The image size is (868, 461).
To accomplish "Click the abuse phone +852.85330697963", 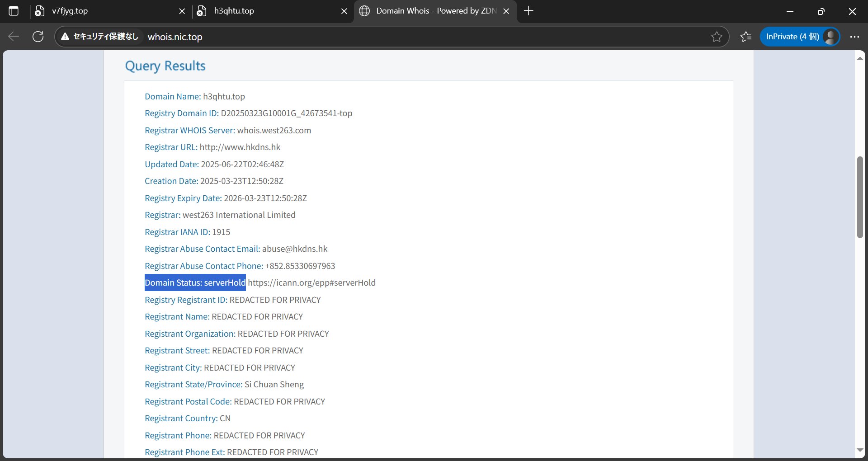I will coord(300,266).
